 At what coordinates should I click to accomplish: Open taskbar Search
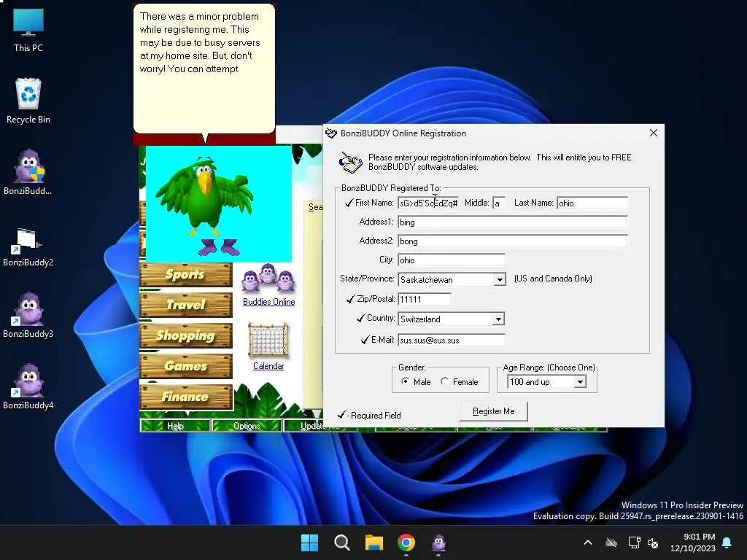coord(341,542)
